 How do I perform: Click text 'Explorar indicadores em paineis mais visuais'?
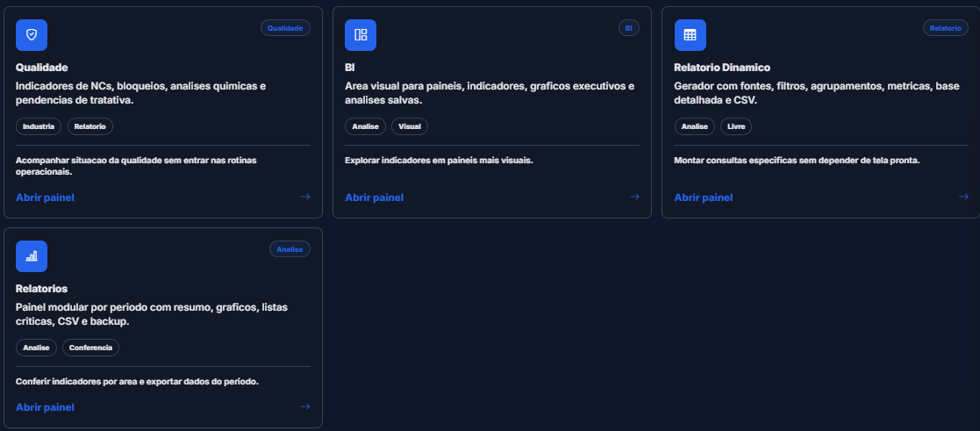pos(439,161)
